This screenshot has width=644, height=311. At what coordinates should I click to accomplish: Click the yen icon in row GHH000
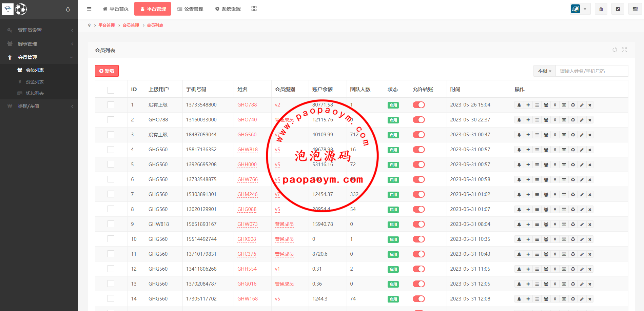555,165
